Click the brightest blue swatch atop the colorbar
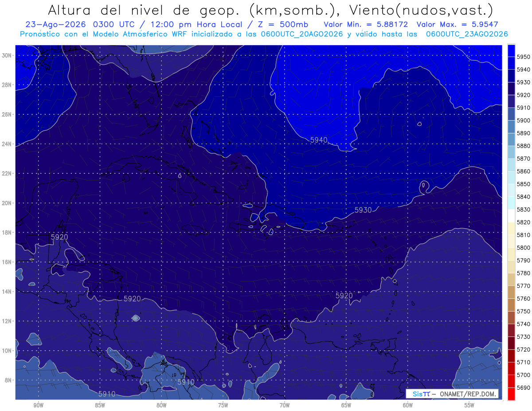532x411 pixels. pyautogui.click(x=511, y=51)
